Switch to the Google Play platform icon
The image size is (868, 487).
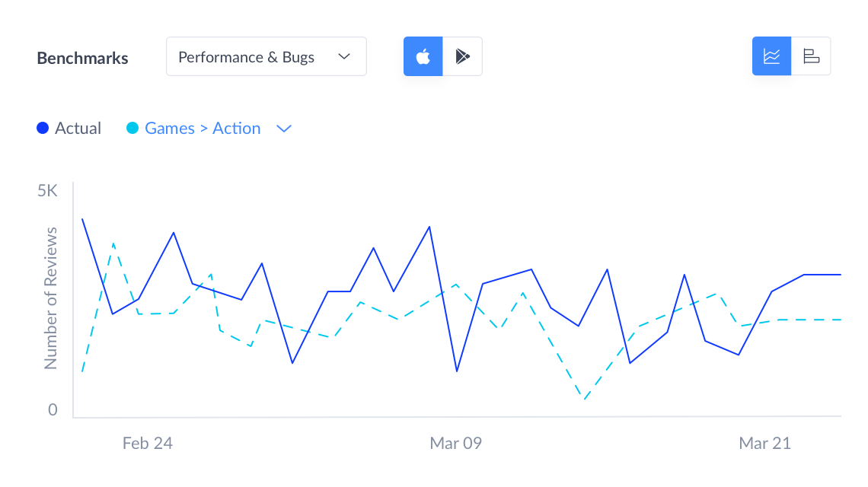(x=463, y=56)
